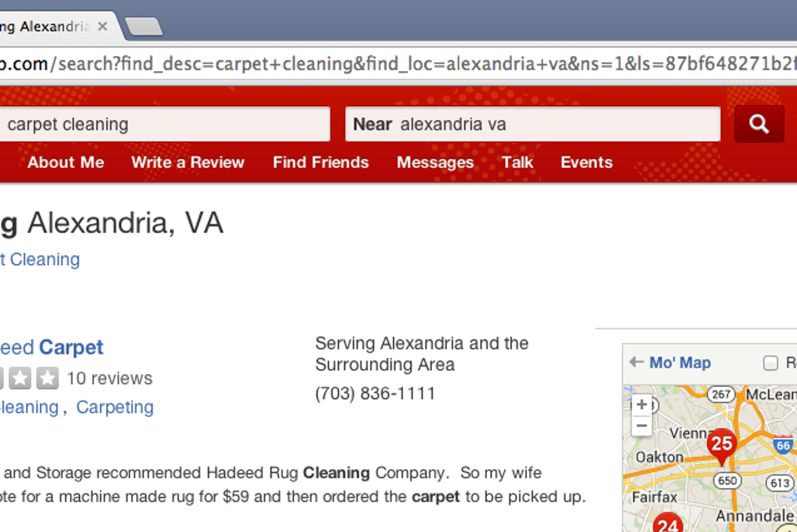The height and width of the screenshot is (532, 797).
Task: Zoom in on the map using plus icon
Action: [x=642, y=404]
